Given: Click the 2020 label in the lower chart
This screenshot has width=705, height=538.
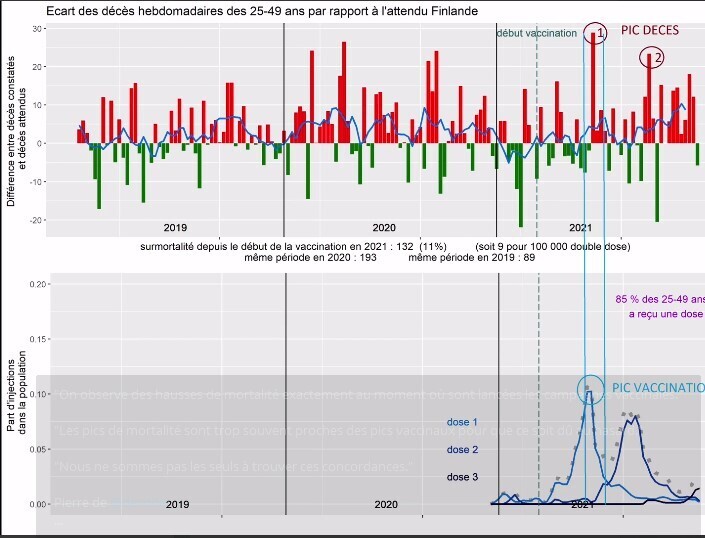Looking at the screenshot, I should (385, 505).
